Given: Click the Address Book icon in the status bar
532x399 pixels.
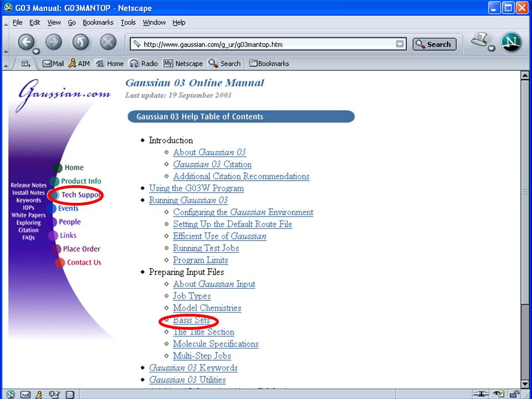Looking at the screenshot, I should click(x=70, y=394).
